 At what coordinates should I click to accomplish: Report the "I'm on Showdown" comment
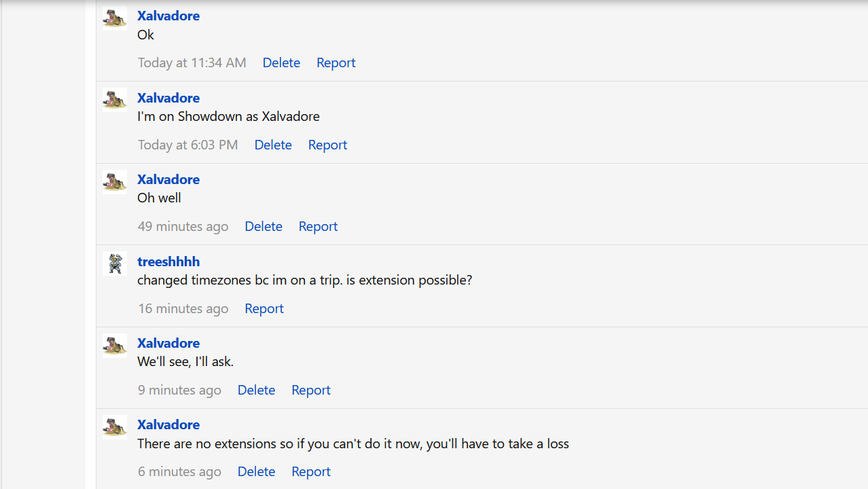point(327,145)
